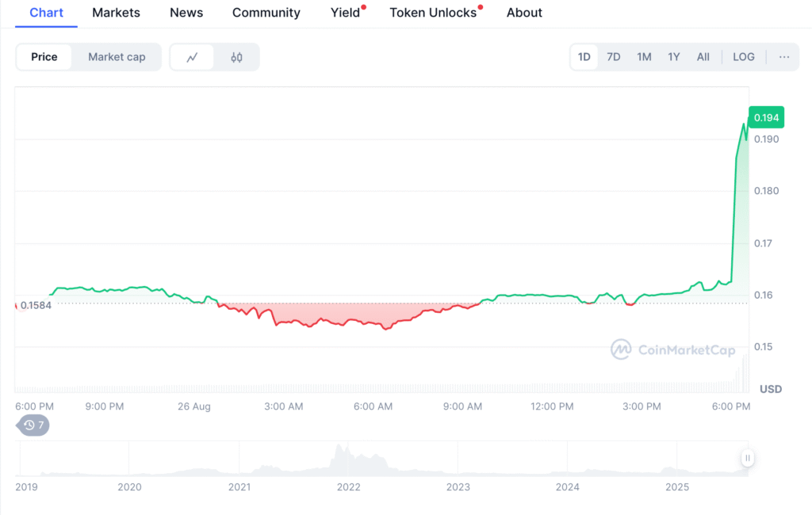Open the Yield tab
Image resolution: width=812 pixels, height=515 pixels.
345,13
